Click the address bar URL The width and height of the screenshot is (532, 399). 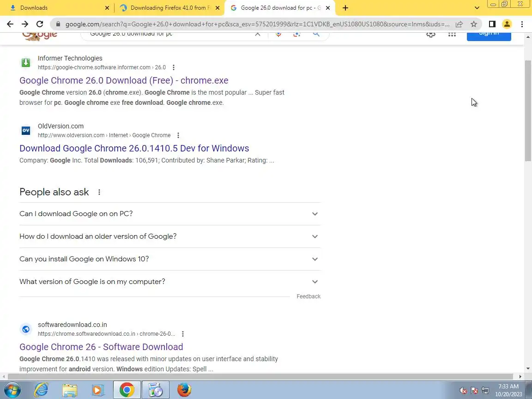click(257, 24)
